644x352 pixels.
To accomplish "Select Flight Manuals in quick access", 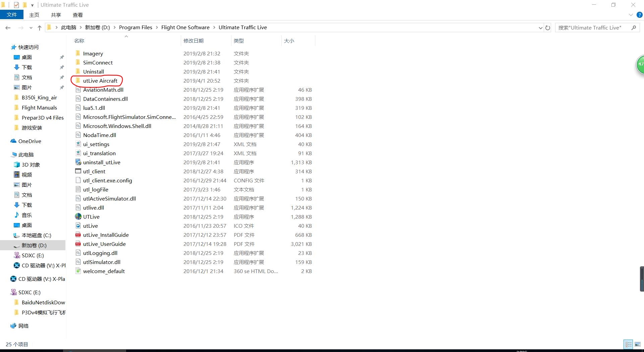I will pos(36,107).
